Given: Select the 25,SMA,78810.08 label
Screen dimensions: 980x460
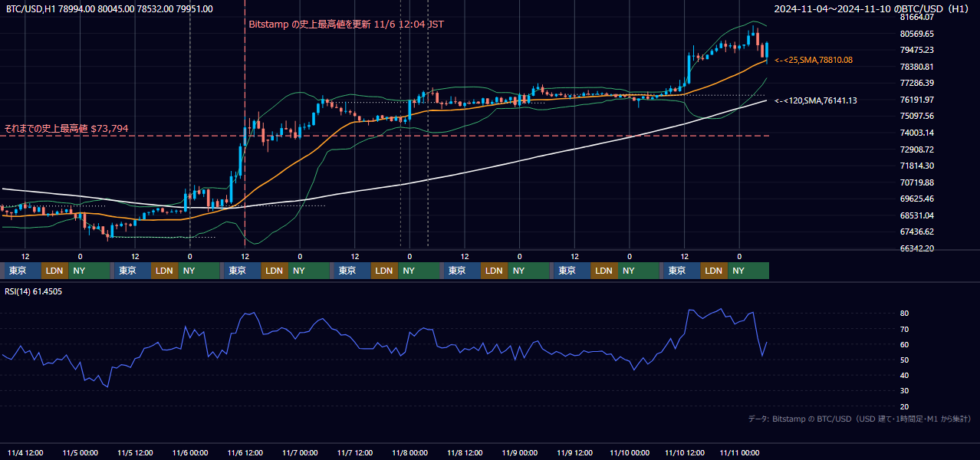Looking at the screenshot, I should (x=814, y=60).
